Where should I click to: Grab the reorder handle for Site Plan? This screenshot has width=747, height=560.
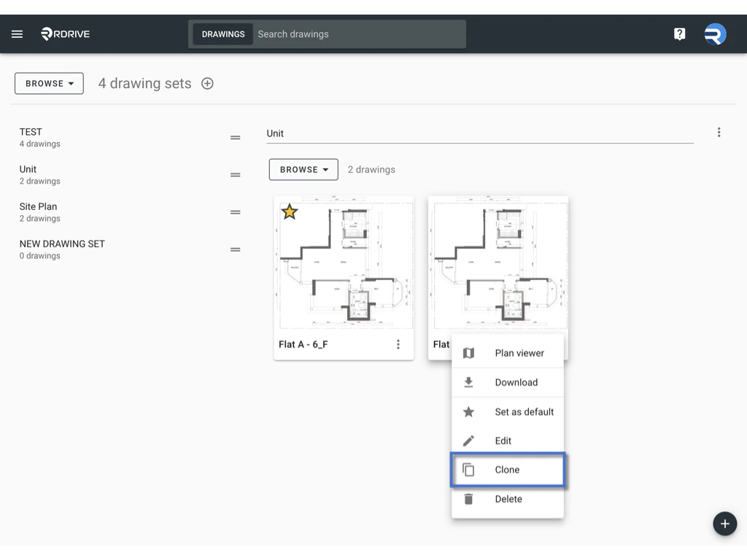[x=236, y=212]
